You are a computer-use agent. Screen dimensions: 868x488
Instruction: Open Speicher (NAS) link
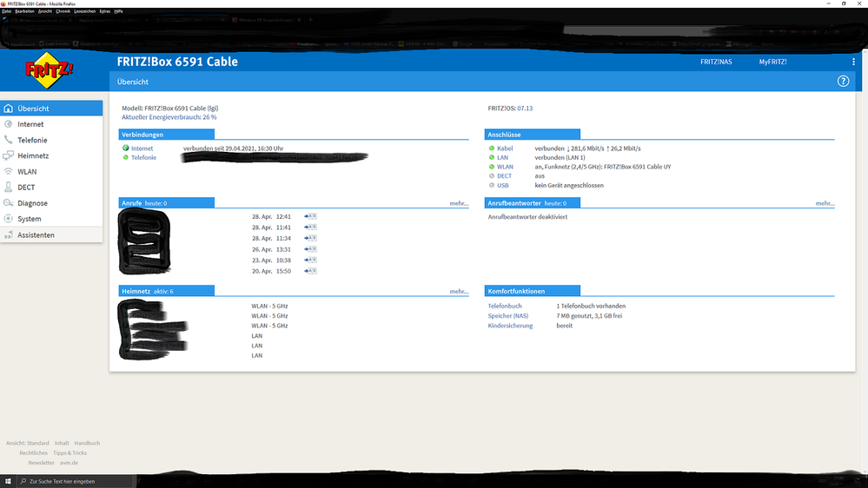[507, 316]
